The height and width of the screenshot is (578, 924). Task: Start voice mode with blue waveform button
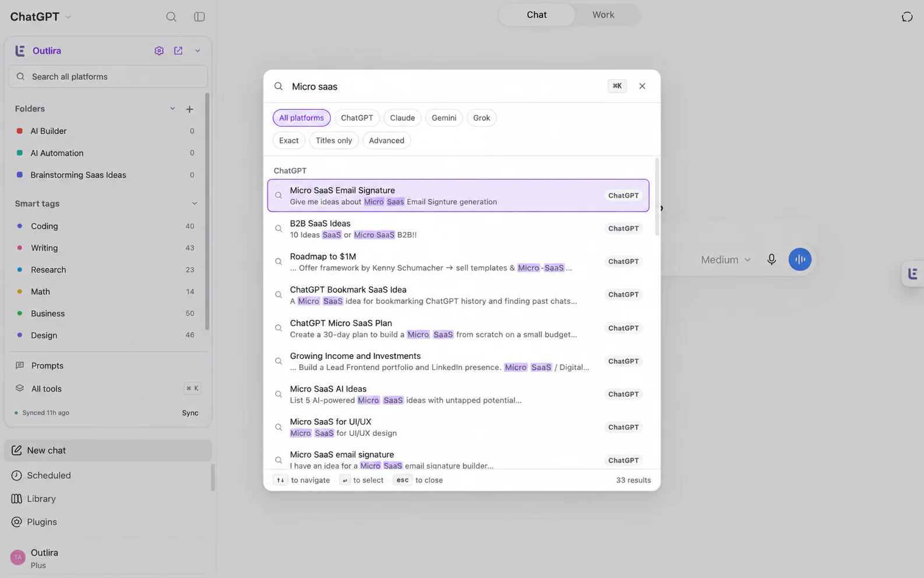tap(800, 259)
